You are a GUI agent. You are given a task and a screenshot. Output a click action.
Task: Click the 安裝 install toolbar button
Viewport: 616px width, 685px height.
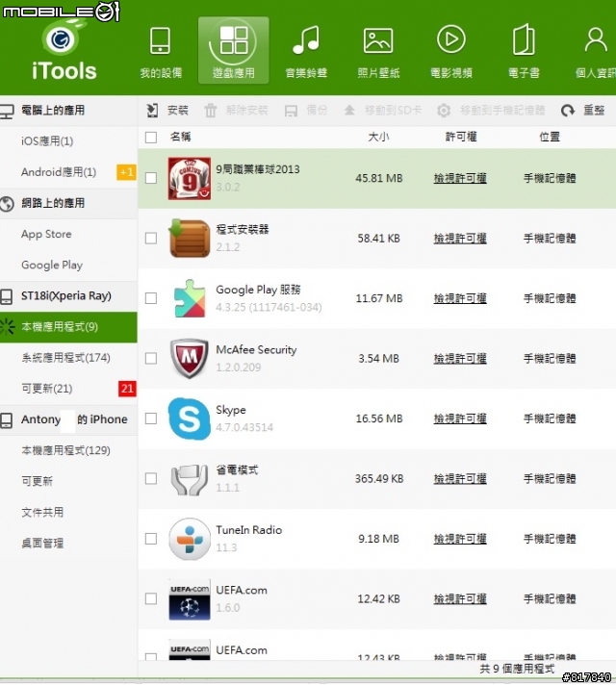(167, 110)
